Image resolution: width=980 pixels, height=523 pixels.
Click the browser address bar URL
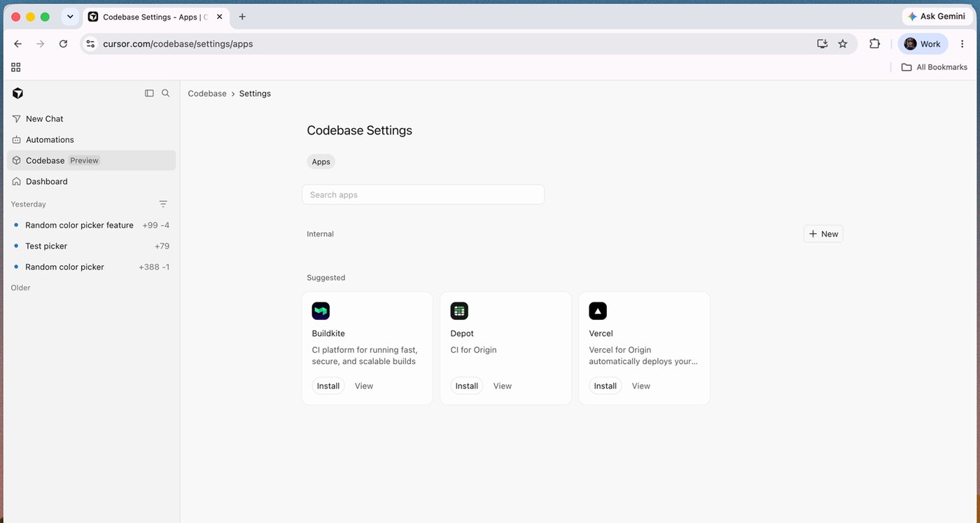pyautogui.click(x=178, y=43)
